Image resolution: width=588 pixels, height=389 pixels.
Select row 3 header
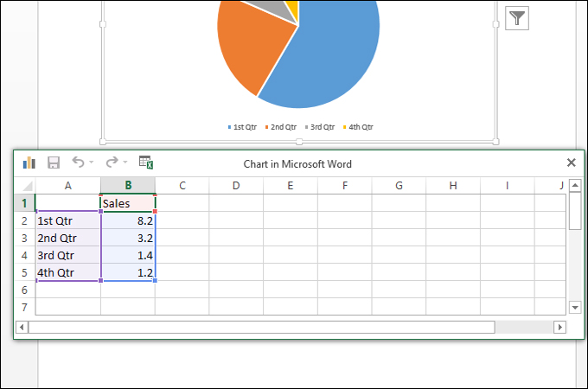pyautogui.click(x=24, y=238)
